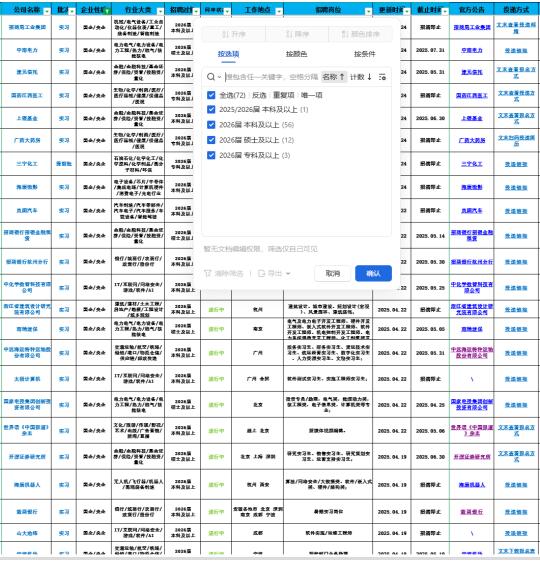This screenshot has width=540, height=561.
Task: Expand the search mode chevron beside magnifier
Action: coord(219,77)
